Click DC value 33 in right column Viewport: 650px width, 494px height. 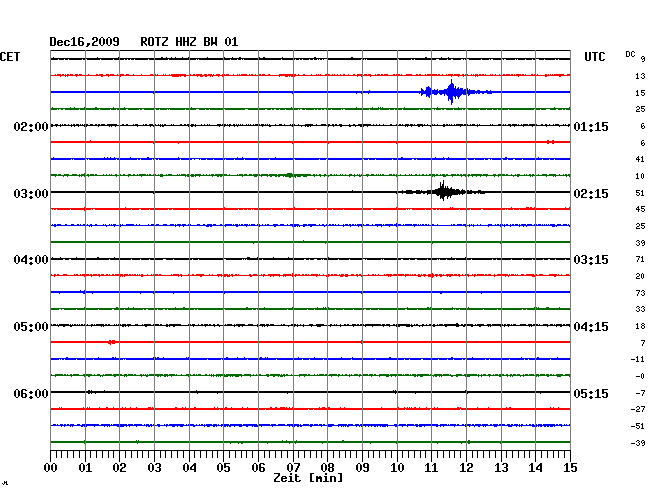pyautogui.click(x=640, y=309)
